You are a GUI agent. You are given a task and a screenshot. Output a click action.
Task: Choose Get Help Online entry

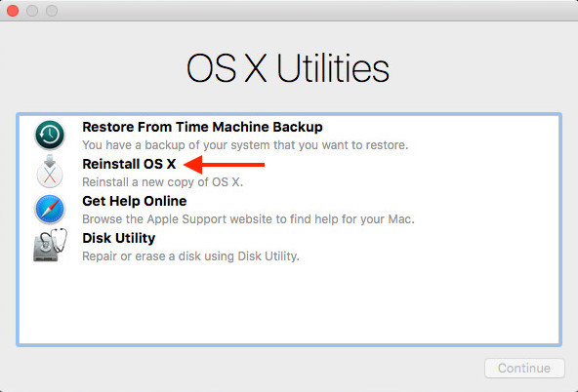[x=135, y=201]
